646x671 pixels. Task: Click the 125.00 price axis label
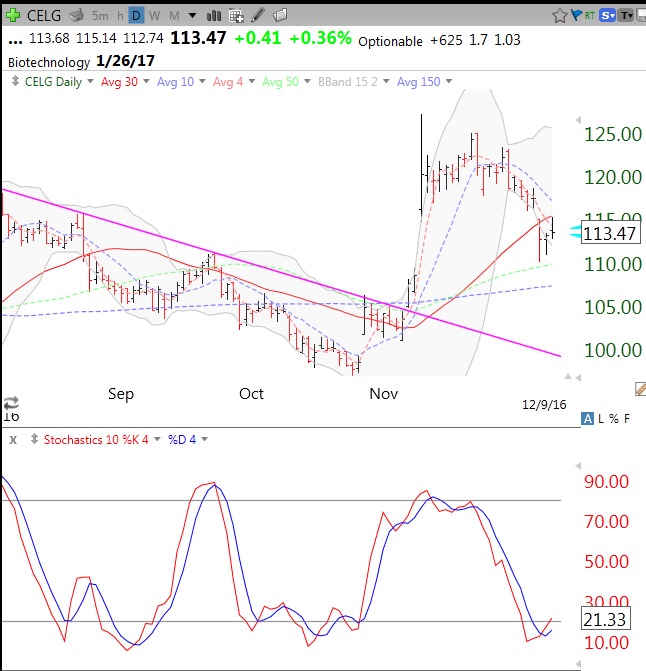613,134
